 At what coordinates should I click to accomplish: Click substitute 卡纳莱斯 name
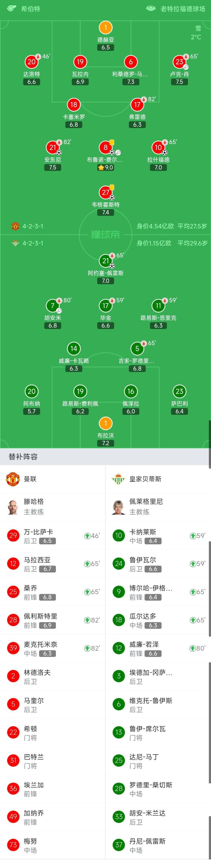point(143,532)
